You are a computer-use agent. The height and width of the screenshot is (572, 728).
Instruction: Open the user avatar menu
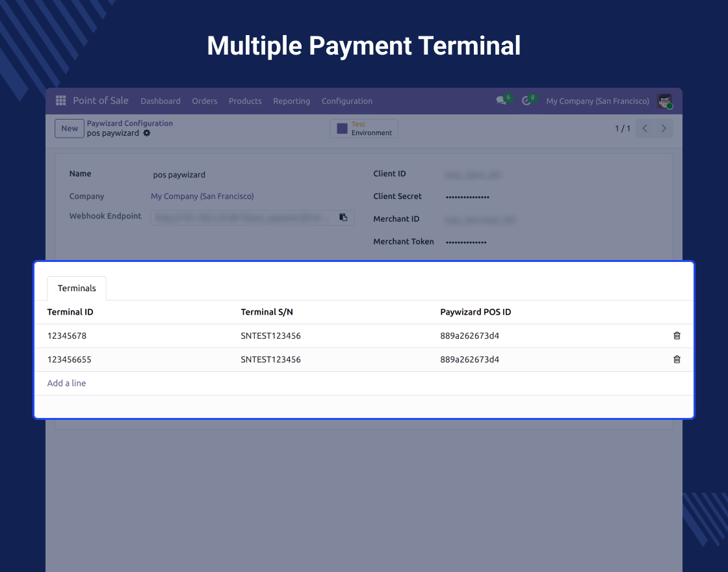(x=665, y=101)
